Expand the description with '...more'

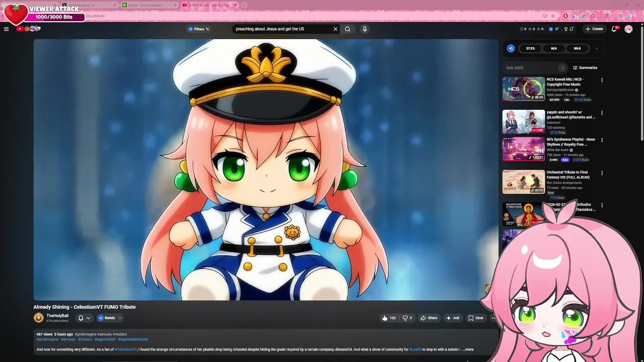[468, 349]
